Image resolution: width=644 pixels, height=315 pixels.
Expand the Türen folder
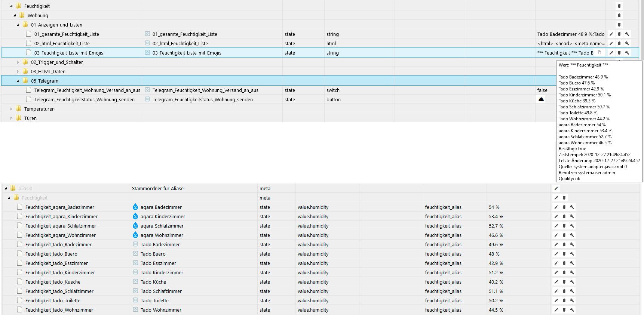click(11, 118)
